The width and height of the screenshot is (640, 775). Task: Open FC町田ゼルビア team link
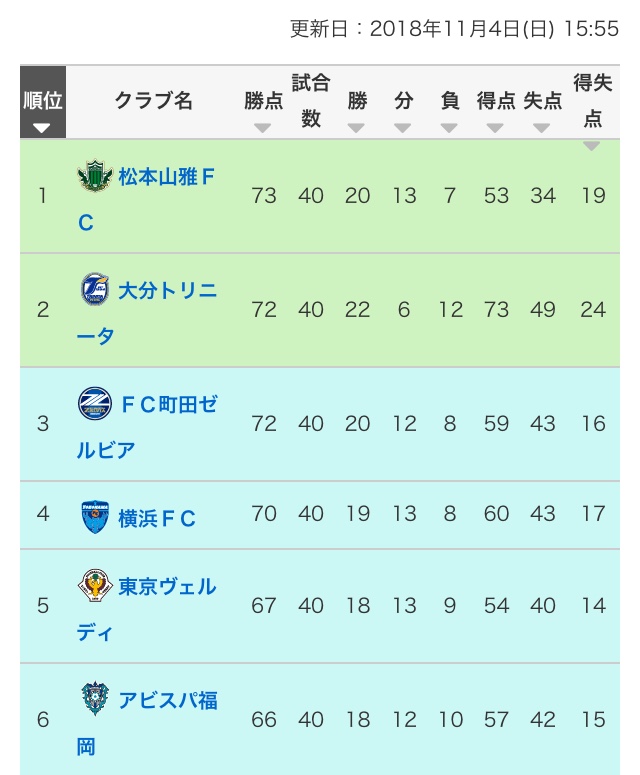tap(167, 405)
